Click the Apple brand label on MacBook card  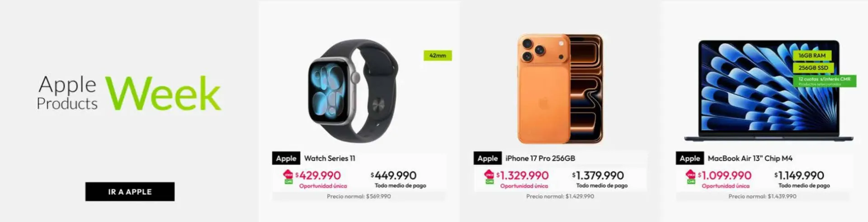click(690, 158)
